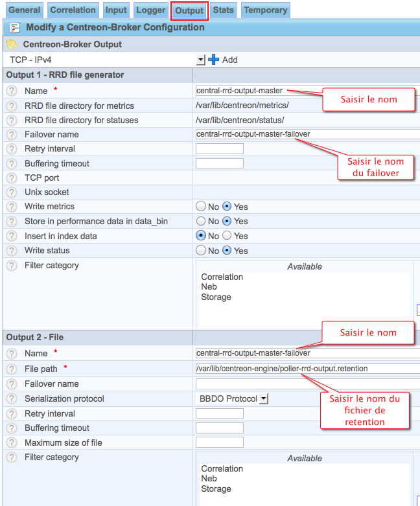Viewport: 420px width, 506px height.
Task: Click help icon next to Unix socket
Action: click(11, 192)
